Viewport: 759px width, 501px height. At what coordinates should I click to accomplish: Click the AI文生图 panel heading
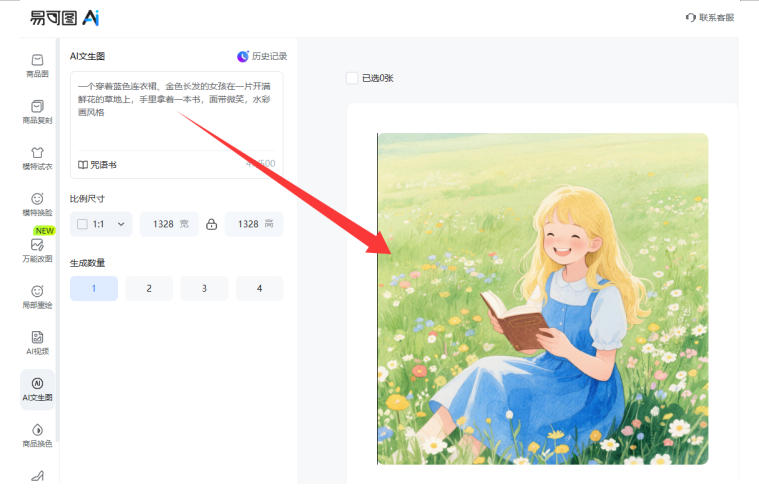coord(87,56)
